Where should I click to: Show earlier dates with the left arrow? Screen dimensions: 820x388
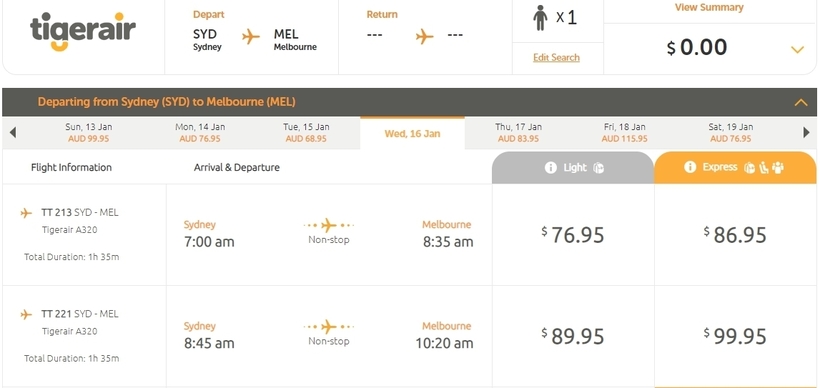coord(13,133)
